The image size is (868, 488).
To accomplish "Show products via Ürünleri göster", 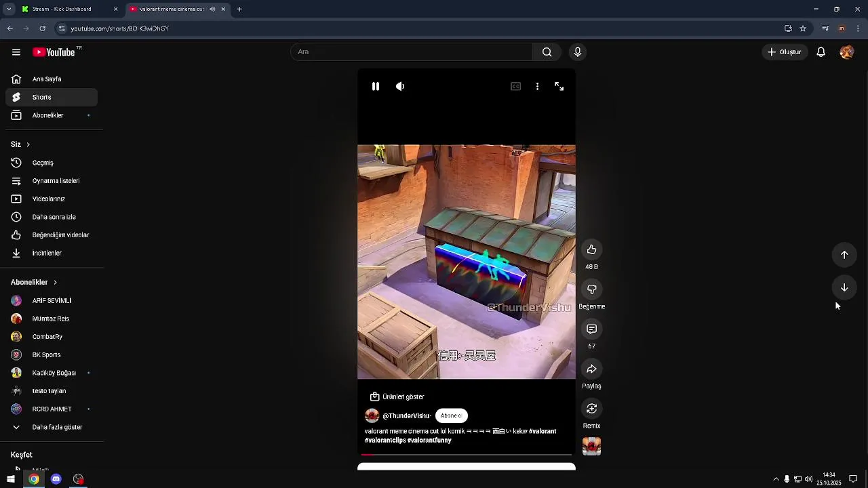I will pos(397,396).
